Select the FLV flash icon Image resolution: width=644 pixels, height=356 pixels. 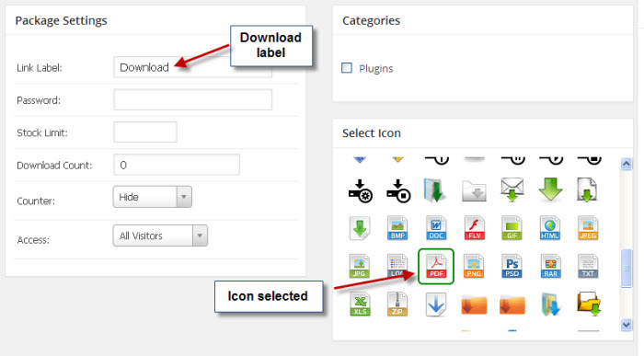tap(474, 228)
